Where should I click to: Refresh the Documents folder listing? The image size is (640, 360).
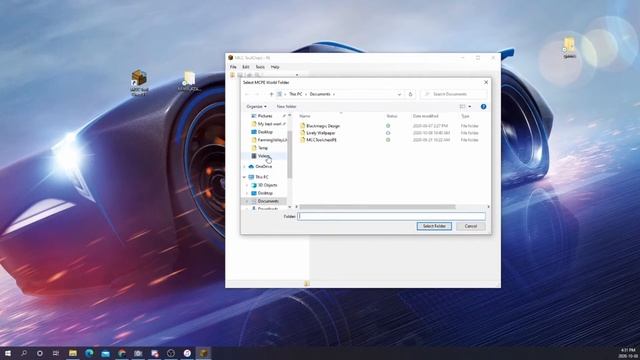(x=410, y=94)
